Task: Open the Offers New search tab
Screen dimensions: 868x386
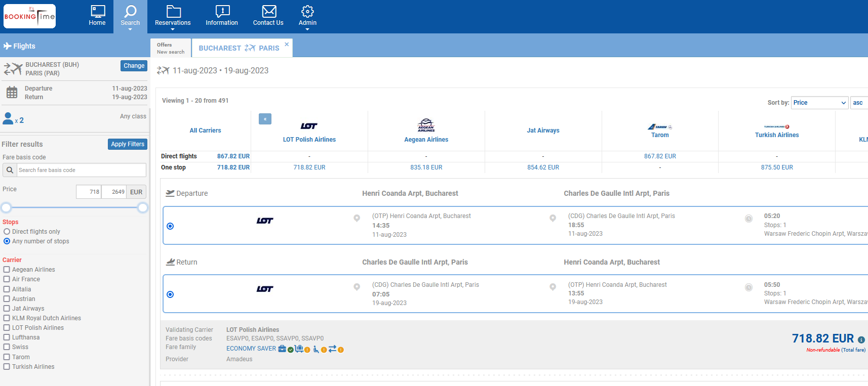Action: point(171,48)
